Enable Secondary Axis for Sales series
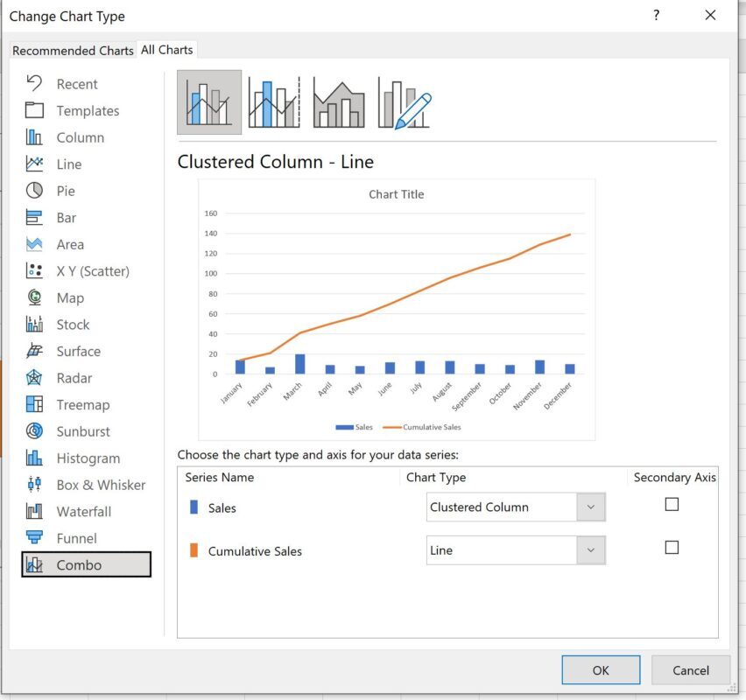 pyautogui.click(x=672, y=504)
